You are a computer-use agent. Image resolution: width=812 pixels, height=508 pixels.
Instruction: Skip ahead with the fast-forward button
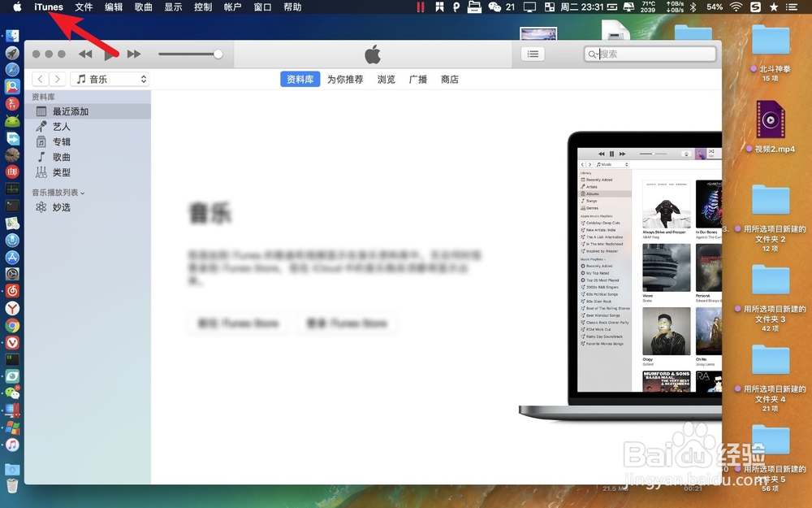[x=134, y=54]
